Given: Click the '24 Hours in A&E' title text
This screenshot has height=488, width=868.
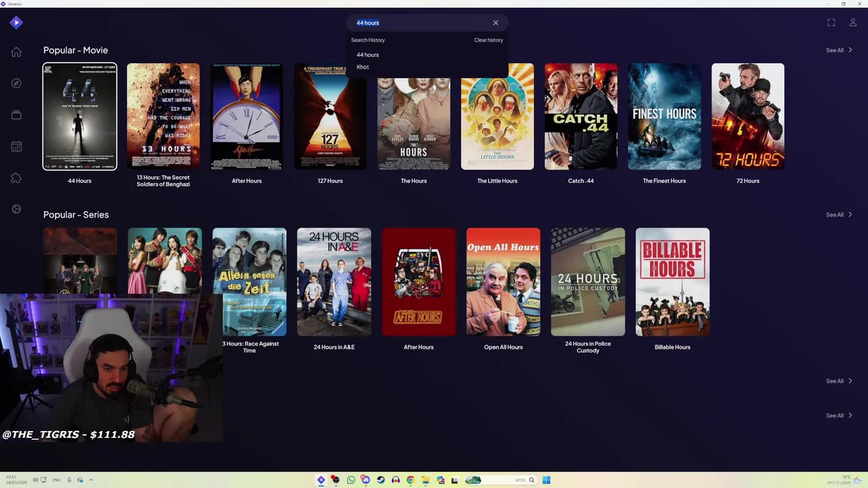Looking at the screenshot, I should [x=334, y=347].
